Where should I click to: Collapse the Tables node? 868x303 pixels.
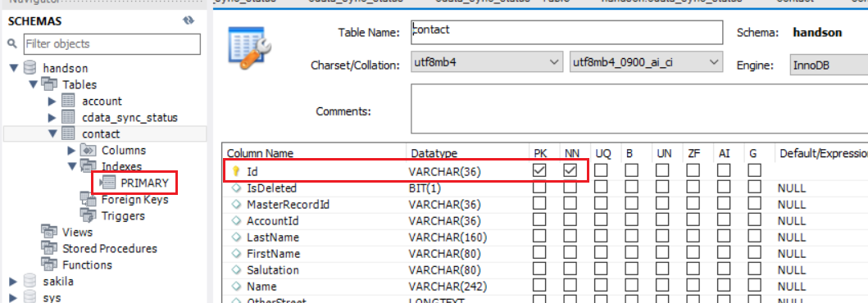34,84
